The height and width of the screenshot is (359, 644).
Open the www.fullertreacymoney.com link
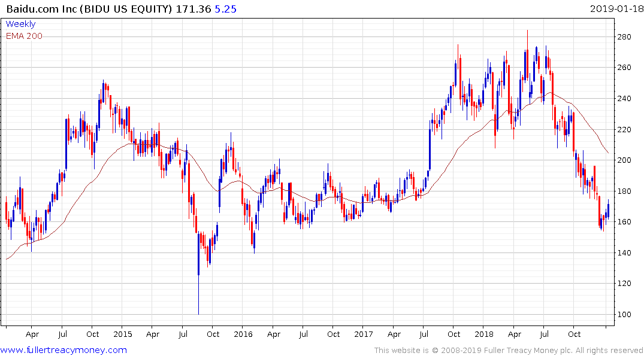64,350
